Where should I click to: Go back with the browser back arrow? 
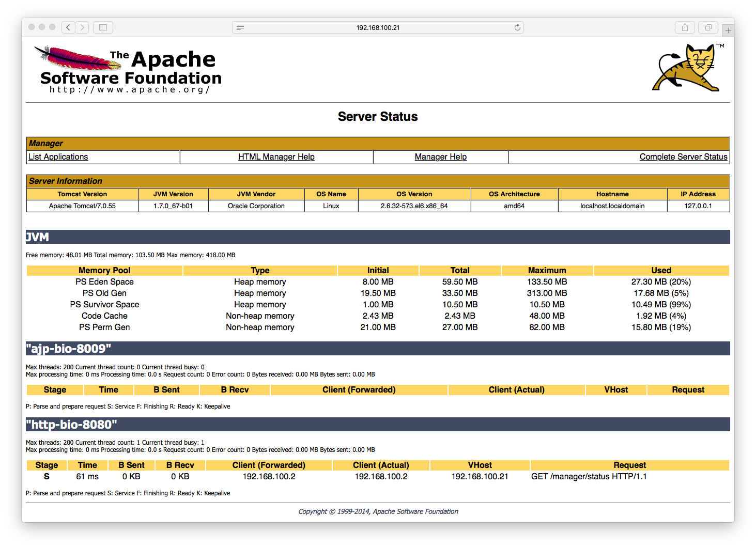(68, 27)
